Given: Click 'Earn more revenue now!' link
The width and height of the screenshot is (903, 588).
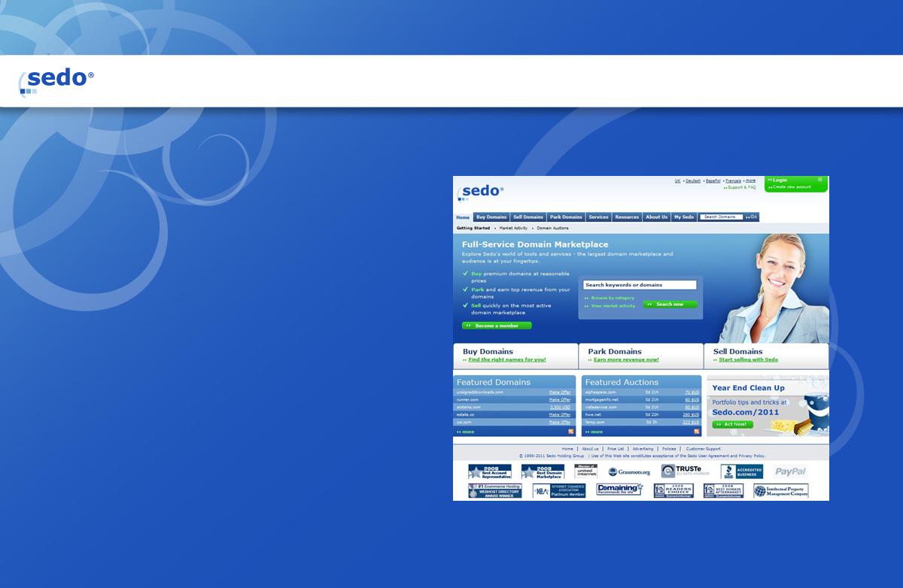Looking at the screenshot, I should click(x=626, y=359).
